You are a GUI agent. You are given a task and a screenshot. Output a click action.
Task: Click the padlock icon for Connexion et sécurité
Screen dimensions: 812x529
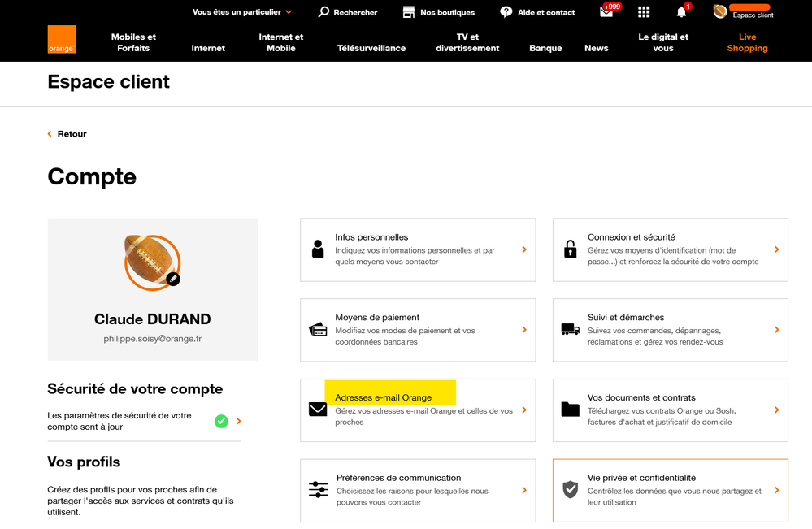(570, 249)
